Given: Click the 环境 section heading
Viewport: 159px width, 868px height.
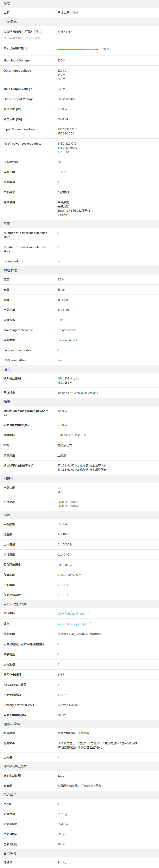Looking at the screenshot, I should click(7, 515).
